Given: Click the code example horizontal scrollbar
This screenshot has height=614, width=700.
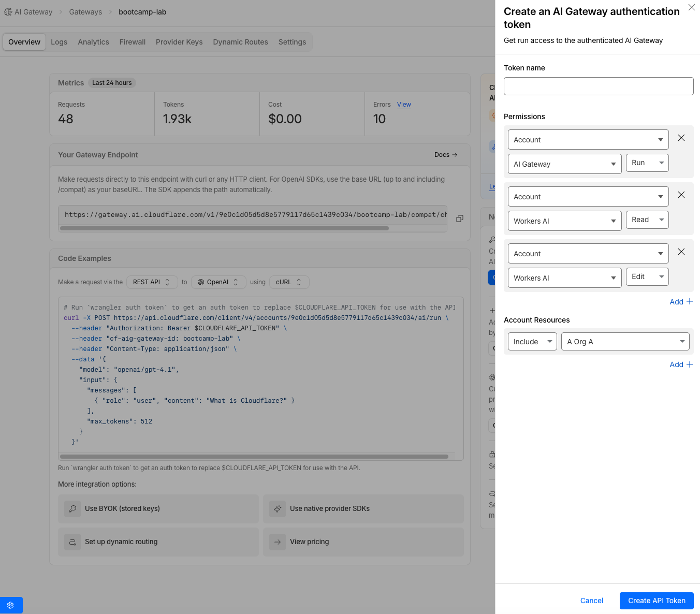Looking at the screenshot, I should 254,457.
